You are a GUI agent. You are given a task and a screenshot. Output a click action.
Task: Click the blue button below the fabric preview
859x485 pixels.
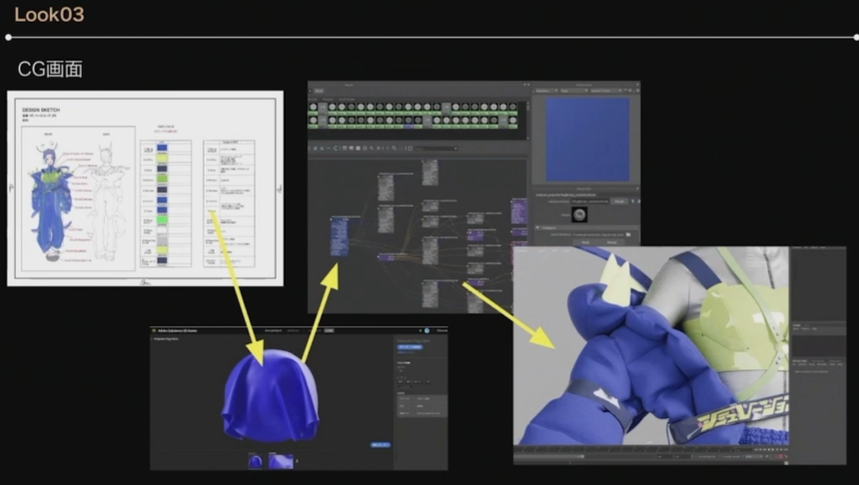click(380, 444)
